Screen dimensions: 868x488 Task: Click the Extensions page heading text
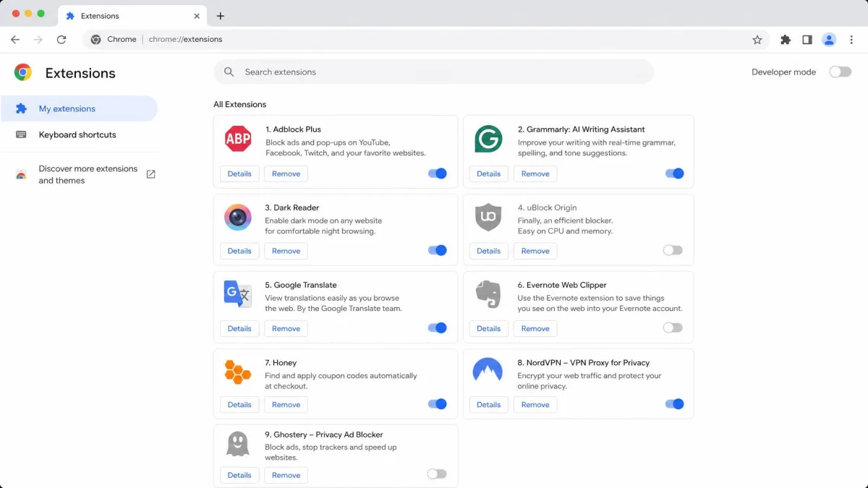click(80, 73)
